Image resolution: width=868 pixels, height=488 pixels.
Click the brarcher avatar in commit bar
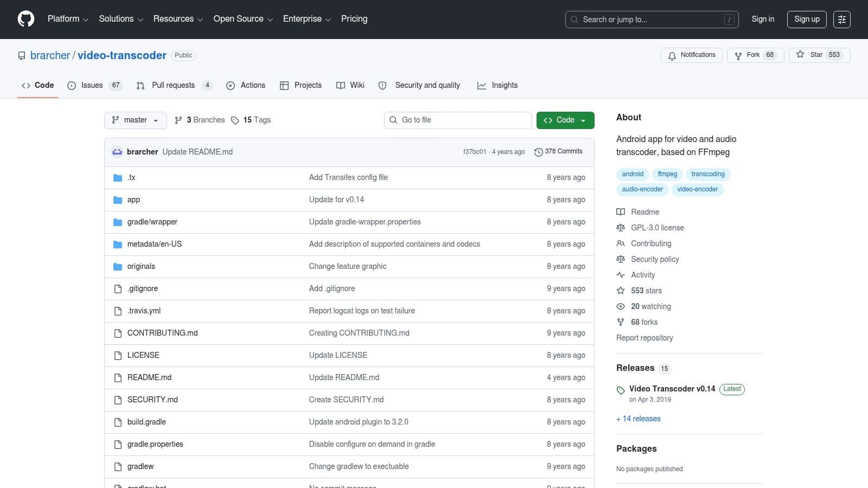(x=117, y=152)
